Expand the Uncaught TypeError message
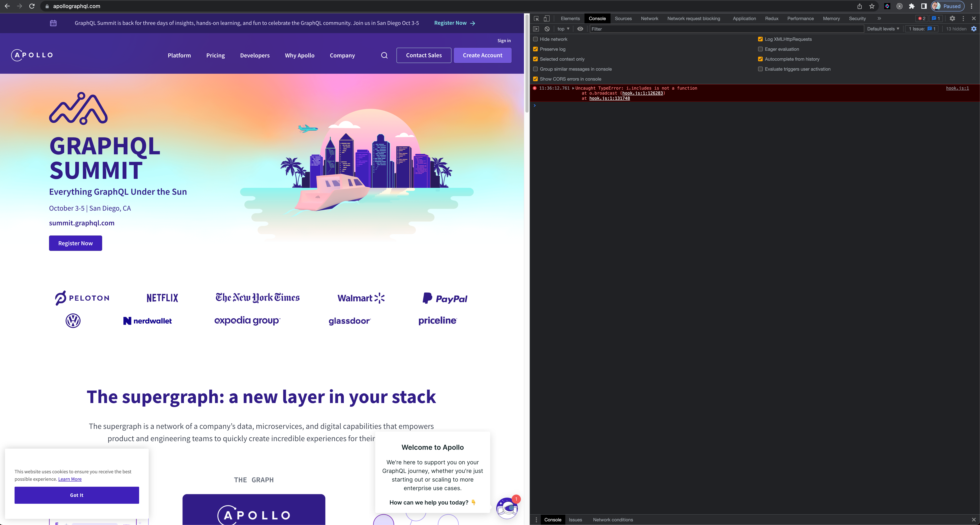Screen dimensions: 980x525 pos(573,88)
